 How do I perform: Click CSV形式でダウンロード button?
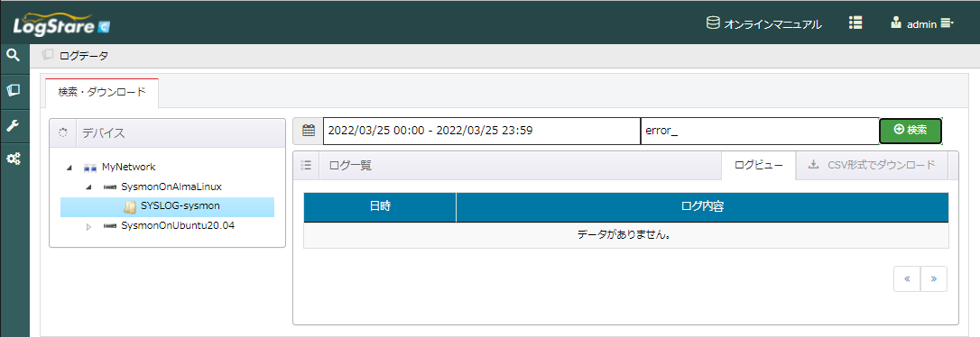[x=872, y=166]
